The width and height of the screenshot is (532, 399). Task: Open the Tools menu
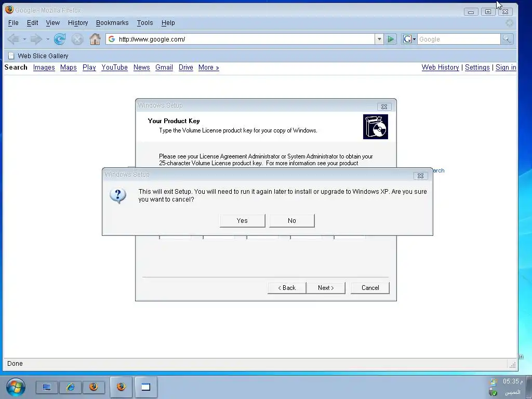145,23
